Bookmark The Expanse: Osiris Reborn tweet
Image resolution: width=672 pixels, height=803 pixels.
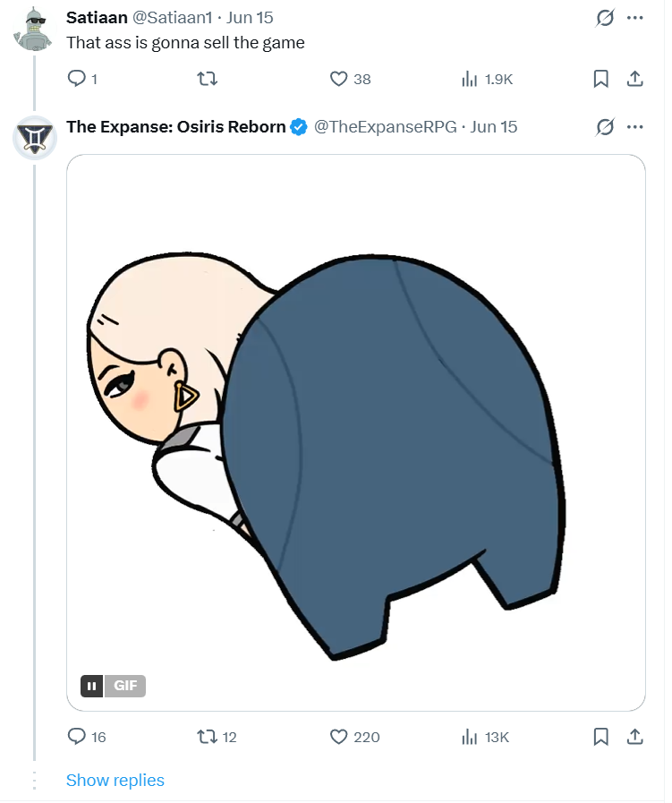600,737
